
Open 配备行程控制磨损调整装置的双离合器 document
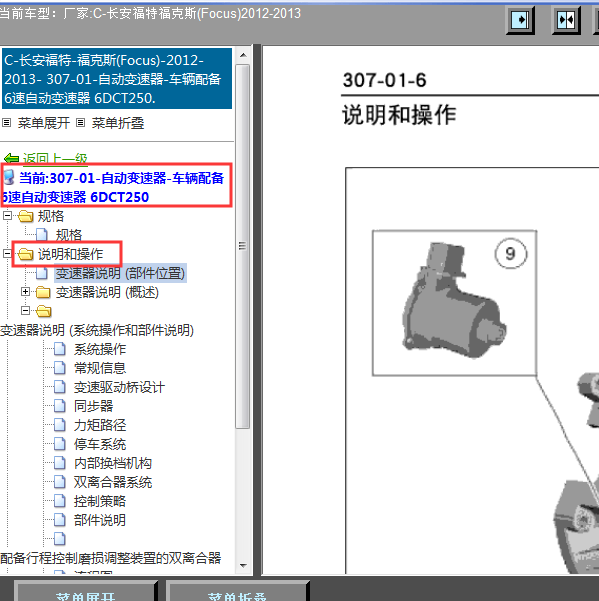111,558
